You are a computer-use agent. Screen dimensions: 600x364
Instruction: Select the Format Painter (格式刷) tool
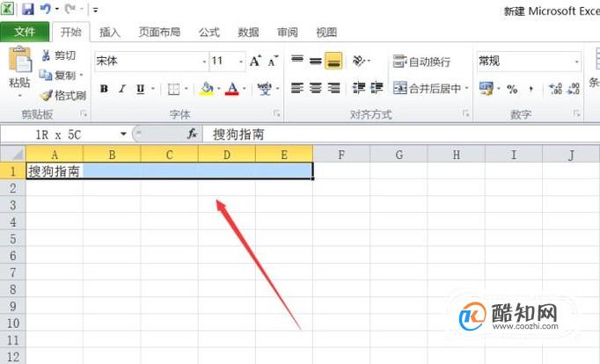coord(63,95)
